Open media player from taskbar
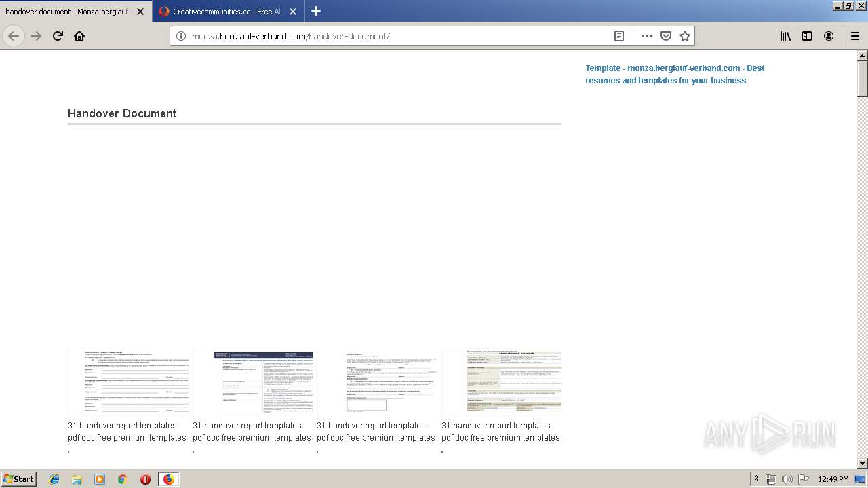Viewport: 868px width, 488px height. point(100,479)
